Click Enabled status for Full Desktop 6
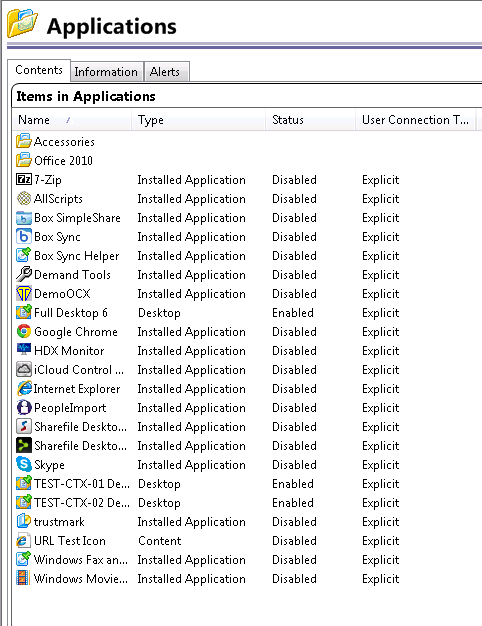 pyautogui.click(x=293, y=313)
